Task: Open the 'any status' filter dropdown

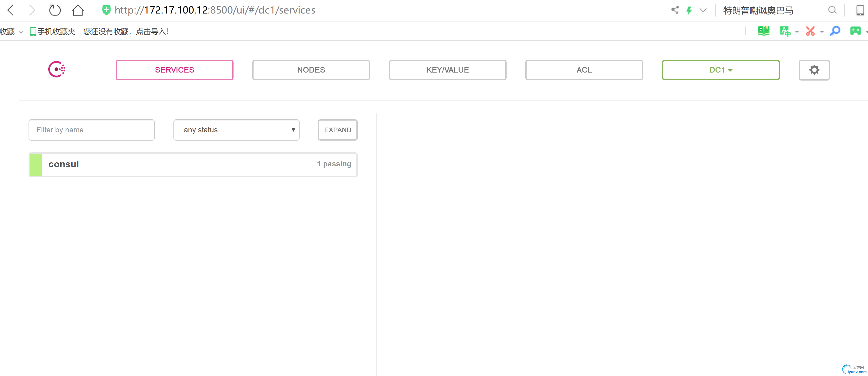Action: [x=236, y=130]
